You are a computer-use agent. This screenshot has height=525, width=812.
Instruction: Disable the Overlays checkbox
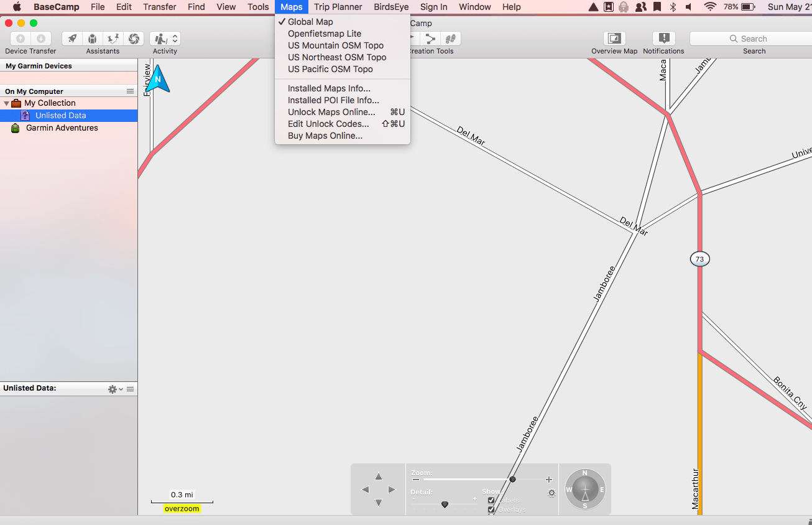(491, 509)
